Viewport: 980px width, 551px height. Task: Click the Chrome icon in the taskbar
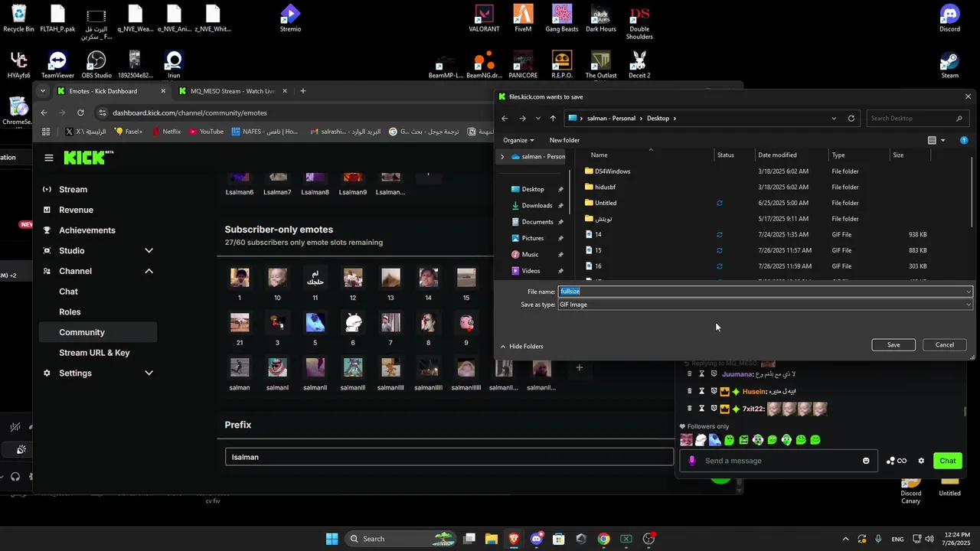coord(604,539)
